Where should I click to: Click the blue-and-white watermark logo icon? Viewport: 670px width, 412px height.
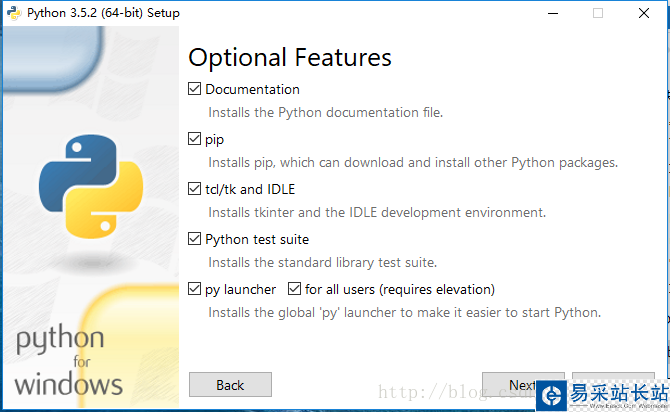click(553, 395)
